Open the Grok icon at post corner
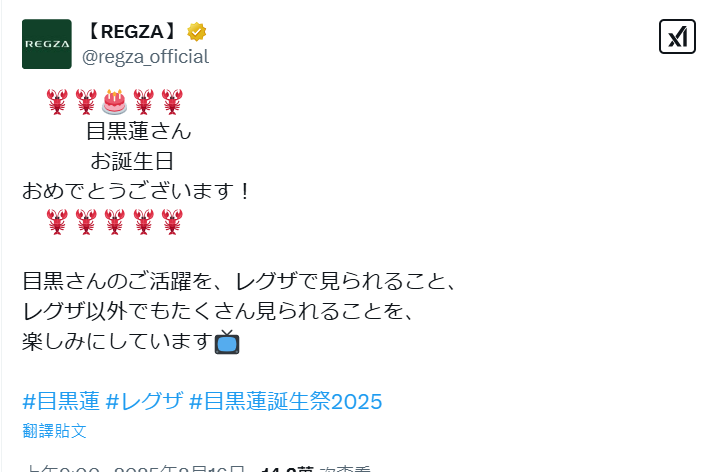Viewport: 707px width, 472px height. pyautogui.click(x=677, y=37)
